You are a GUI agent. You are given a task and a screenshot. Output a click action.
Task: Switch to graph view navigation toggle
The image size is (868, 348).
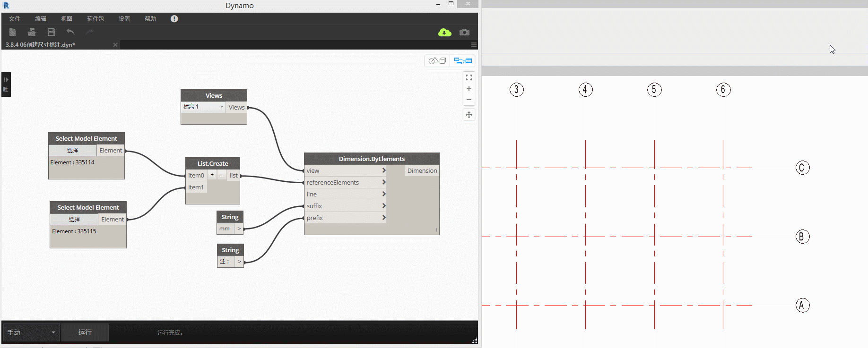coord(463,61)
